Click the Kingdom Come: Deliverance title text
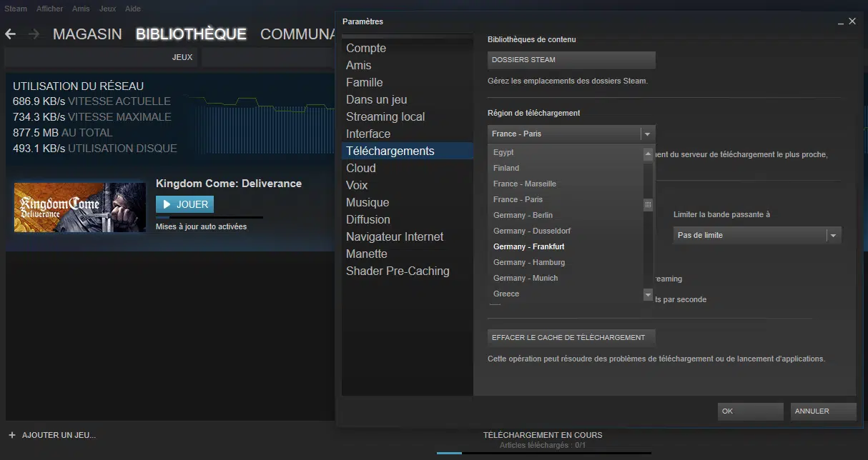 coord(229,184)
